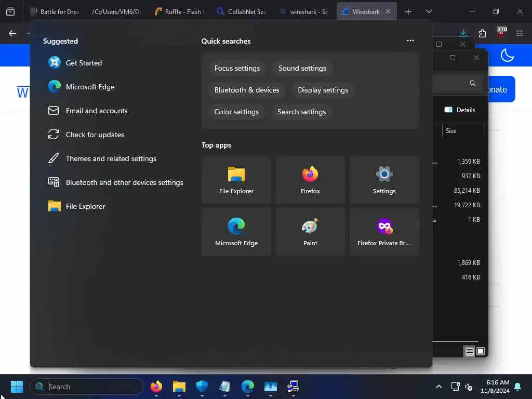Open network status icon in system tray
The image size is (532, 399).
455,387
